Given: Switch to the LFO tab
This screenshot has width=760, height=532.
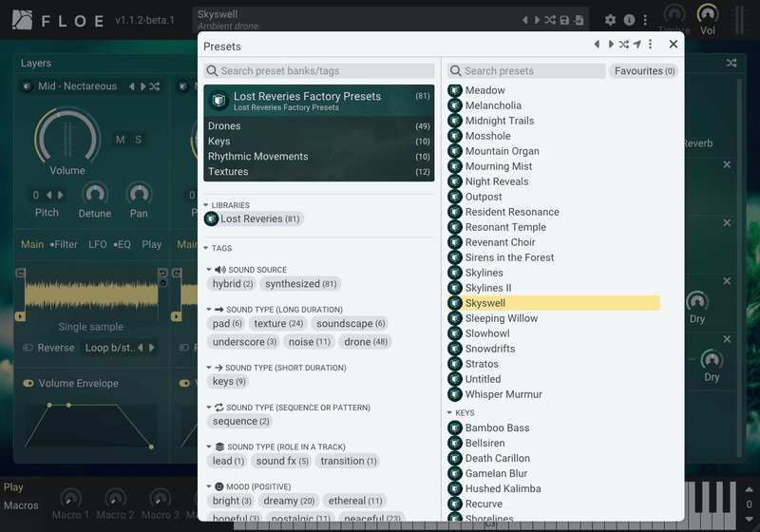Looking at the screenshot, I should click(97, 244).
